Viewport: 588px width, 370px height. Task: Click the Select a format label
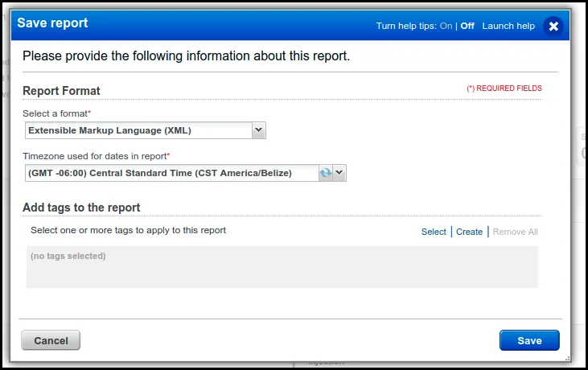point(56,113)
